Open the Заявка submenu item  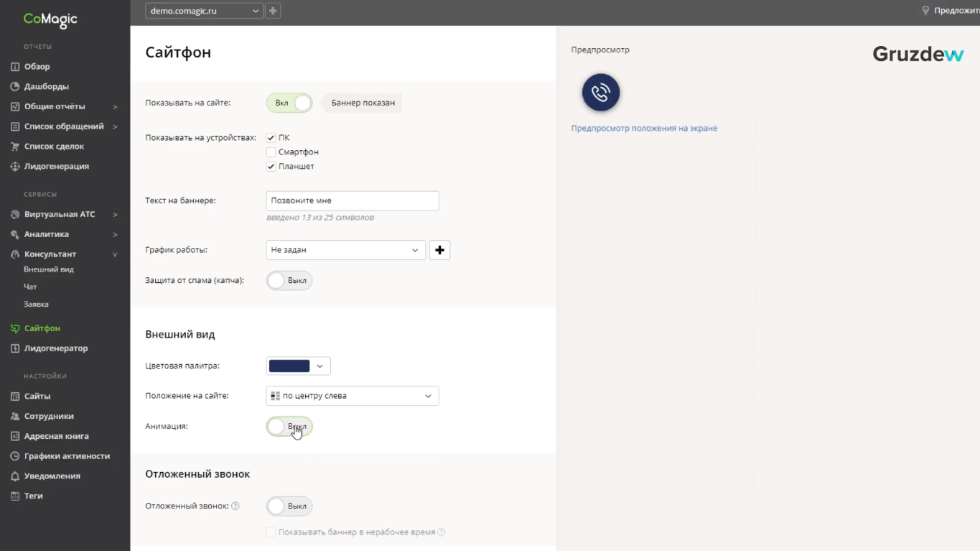coord(37,305)
